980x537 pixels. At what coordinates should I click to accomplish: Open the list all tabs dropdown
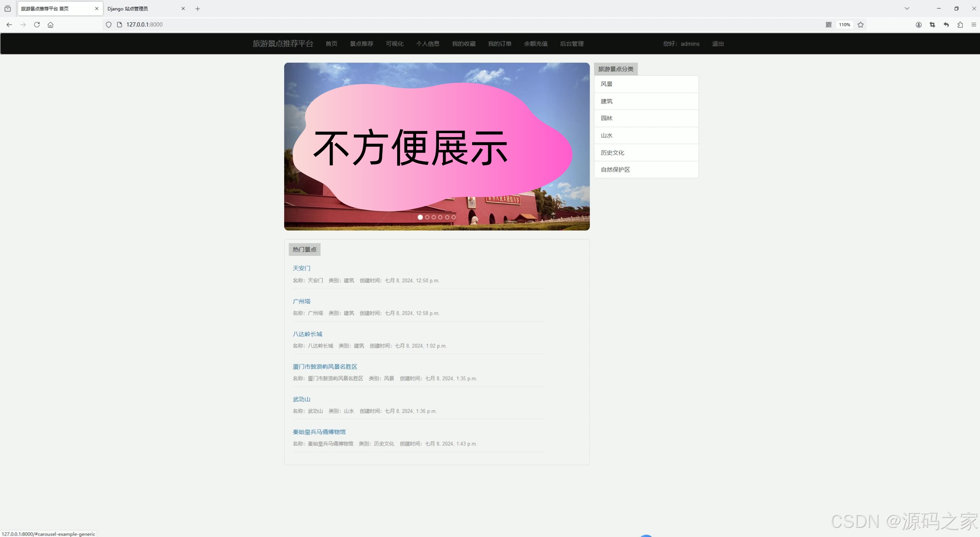point(907,8)
